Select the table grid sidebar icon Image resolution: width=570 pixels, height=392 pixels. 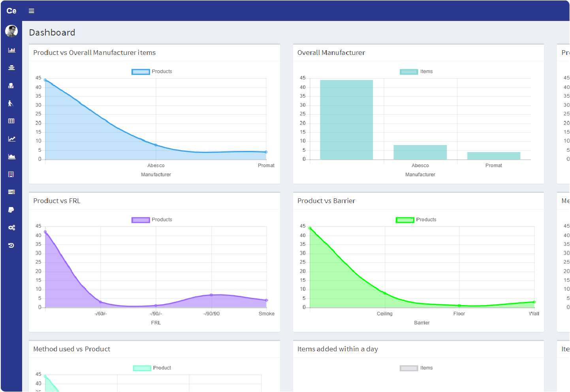click(11, 121)
